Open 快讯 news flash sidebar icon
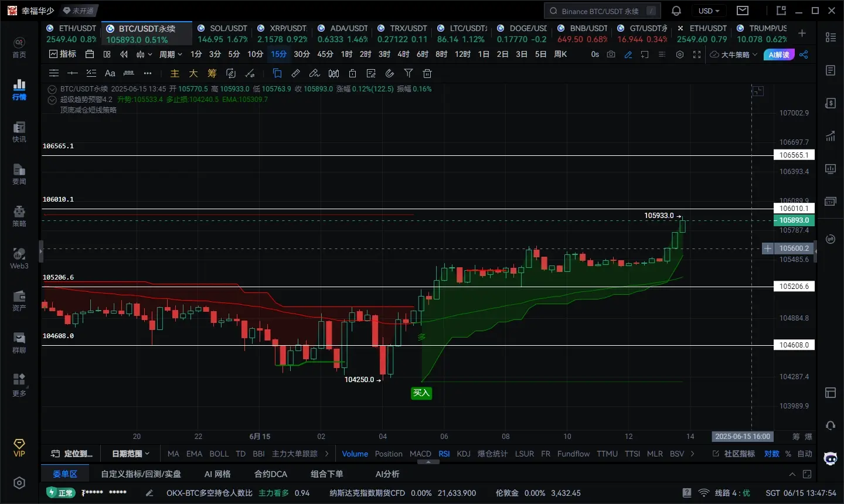 [19, 132]
